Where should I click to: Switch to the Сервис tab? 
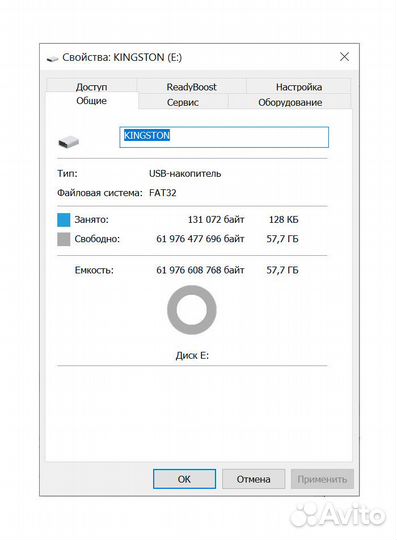click(183, 102)
